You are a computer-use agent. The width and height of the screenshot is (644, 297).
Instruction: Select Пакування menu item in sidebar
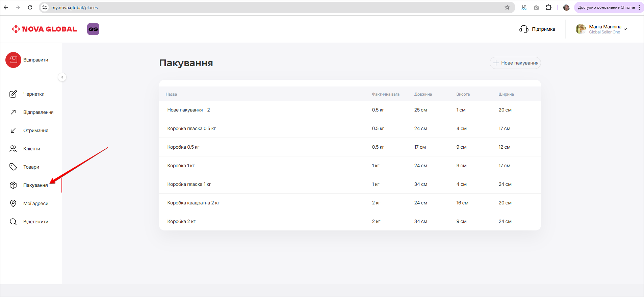[x=35, y=185]
